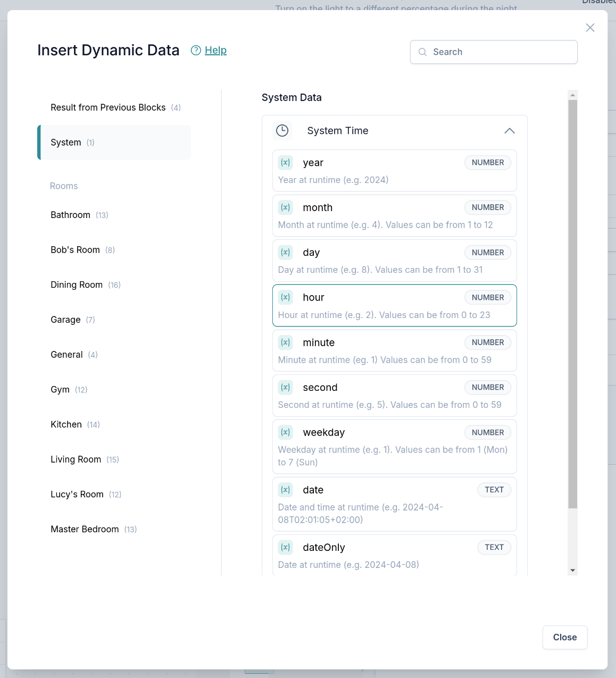Screen dimensions: 616x678
Task: Close the dialog with the X icon
Action: [x=590, y=28]
